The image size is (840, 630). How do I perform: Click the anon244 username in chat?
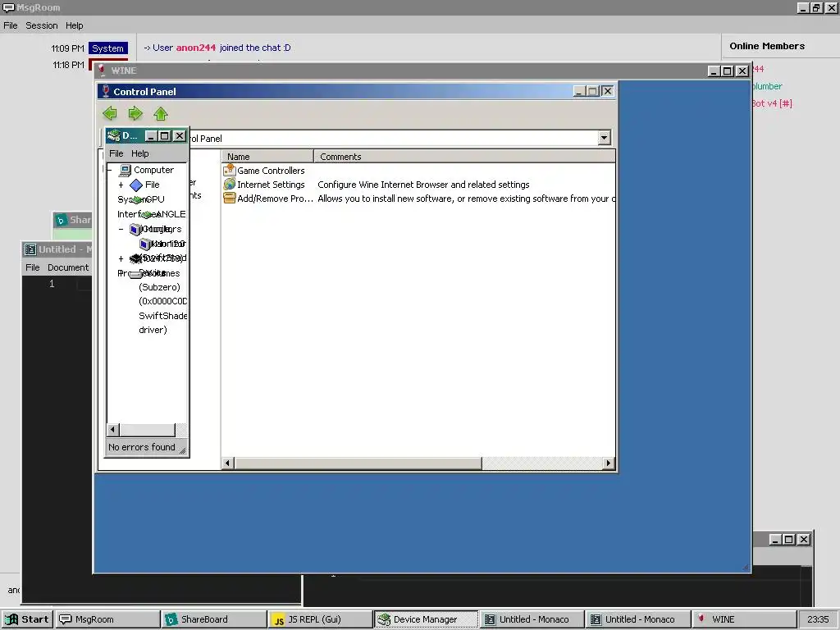tap(195, 48)
